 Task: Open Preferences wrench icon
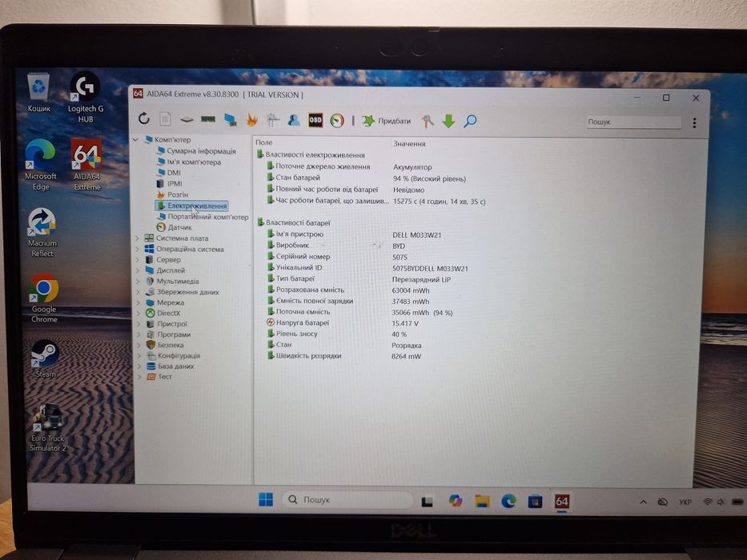(428, 122)
